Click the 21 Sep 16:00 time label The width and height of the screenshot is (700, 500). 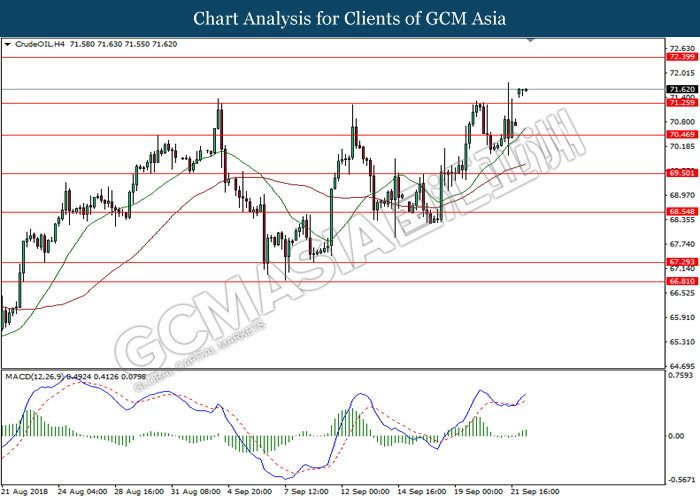point(535,492)
